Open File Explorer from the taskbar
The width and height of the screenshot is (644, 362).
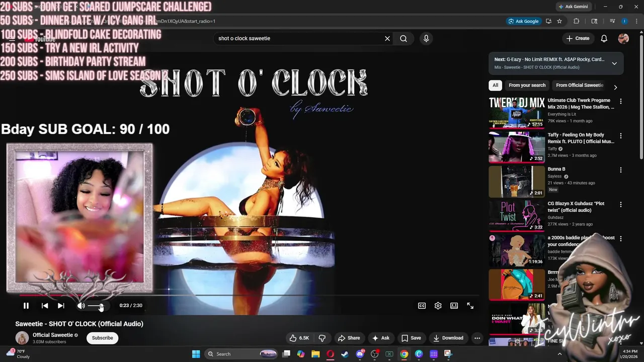(315, 354)
